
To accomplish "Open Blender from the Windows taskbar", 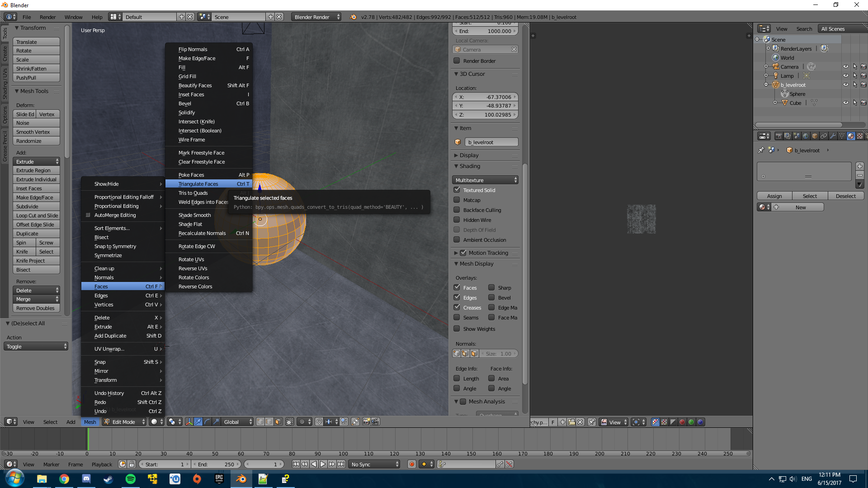I will [x=241, y=479].
